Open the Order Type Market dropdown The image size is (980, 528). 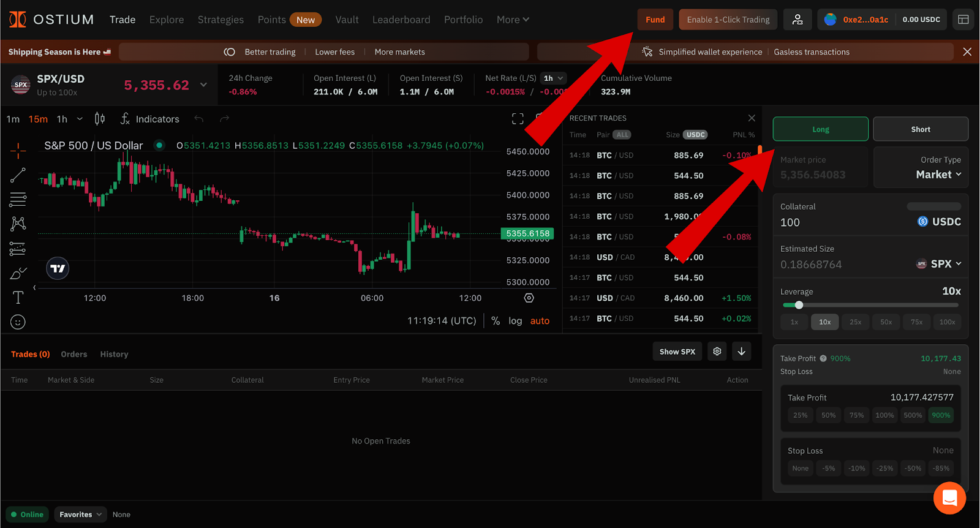point(938,175)
